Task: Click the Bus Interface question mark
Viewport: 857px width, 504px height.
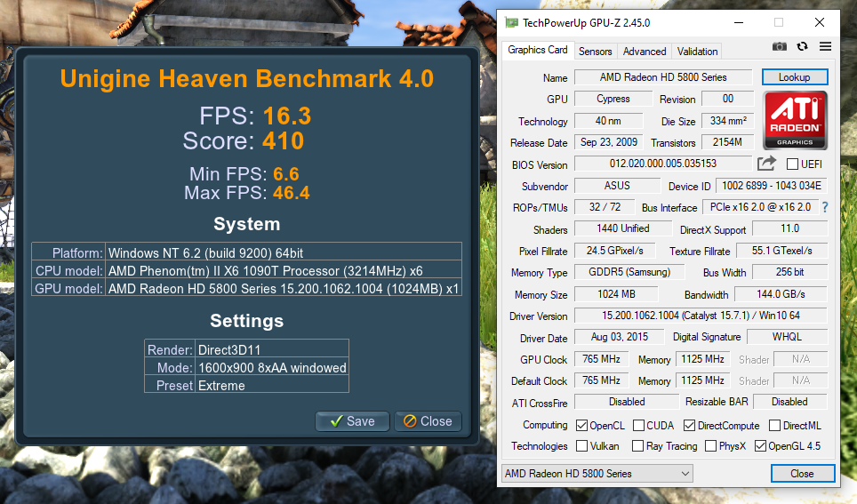Action: (825, 207)
